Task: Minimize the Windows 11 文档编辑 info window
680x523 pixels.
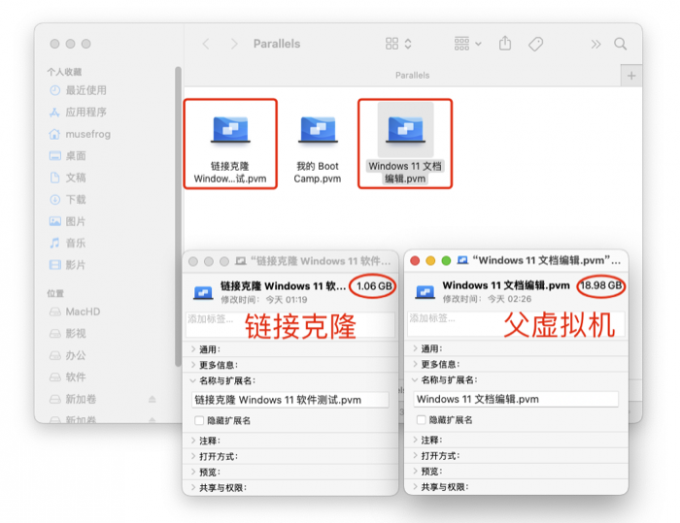Action: tap(431, 261)
